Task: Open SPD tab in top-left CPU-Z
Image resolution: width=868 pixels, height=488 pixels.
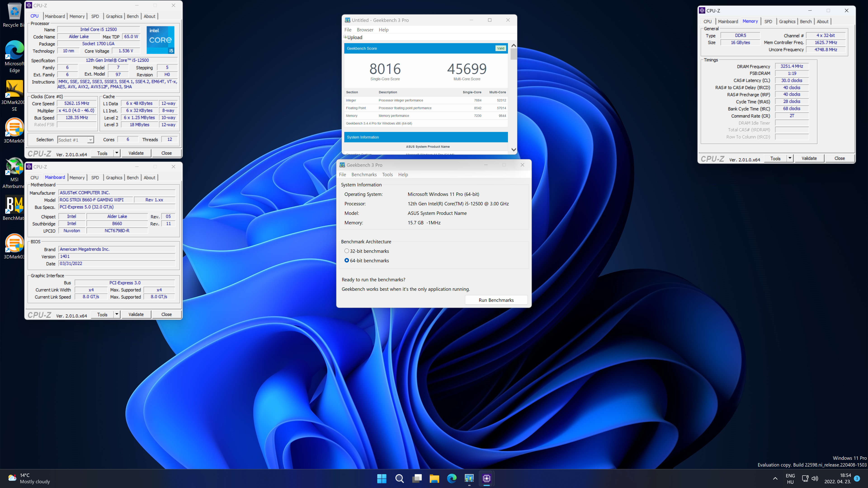Action: [95, 16]
